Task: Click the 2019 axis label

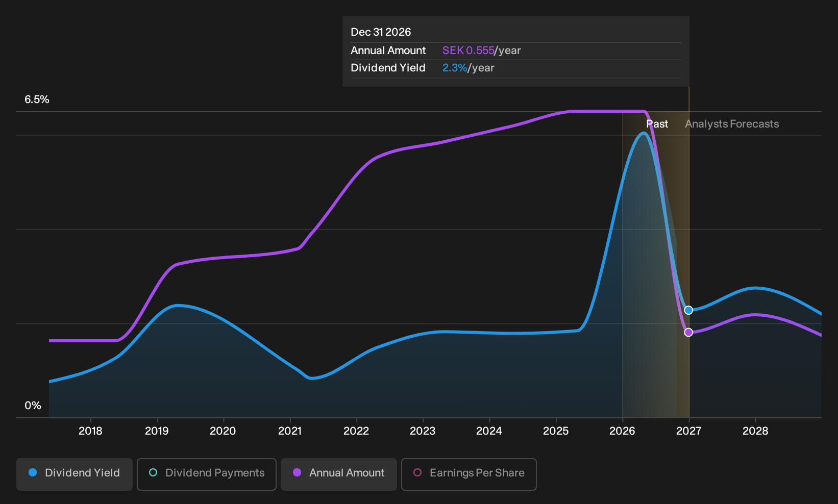Action: 157,431
